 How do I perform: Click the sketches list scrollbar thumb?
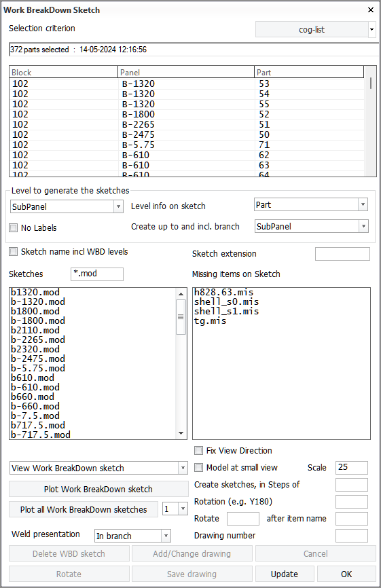(181, 317)
